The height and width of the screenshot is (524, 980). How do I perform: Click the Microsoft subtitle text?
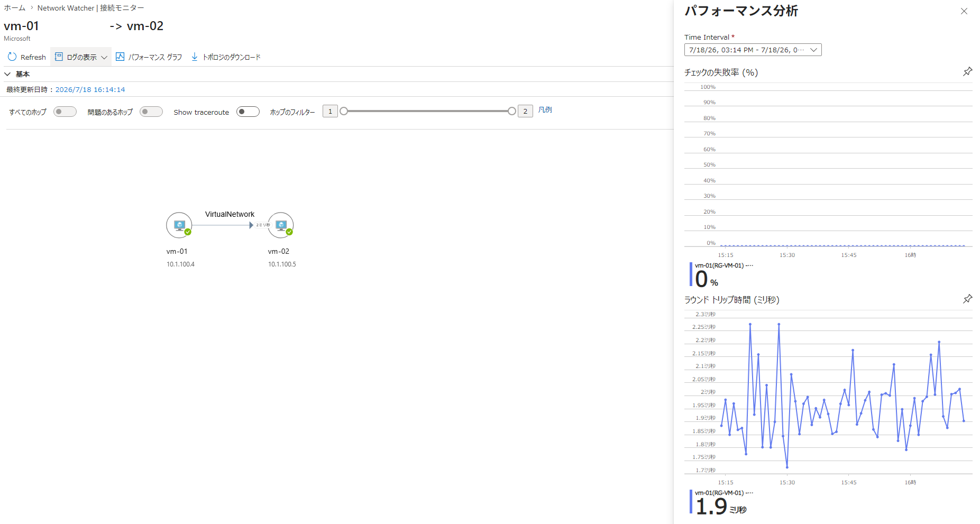17,39
